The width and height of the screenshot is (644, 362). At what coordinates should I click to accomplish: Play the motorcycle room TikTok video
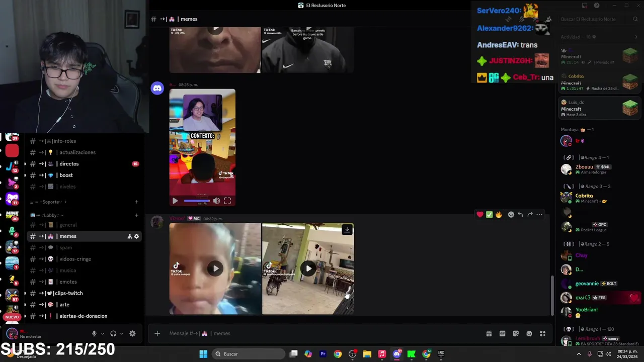[308, 268]
